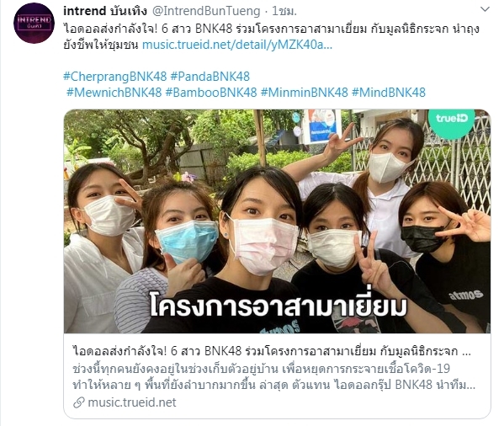The height and width of the screenshot is (426, 504).
Task: Click the chain link icon in card footer
Action: (x=78, y=402)
